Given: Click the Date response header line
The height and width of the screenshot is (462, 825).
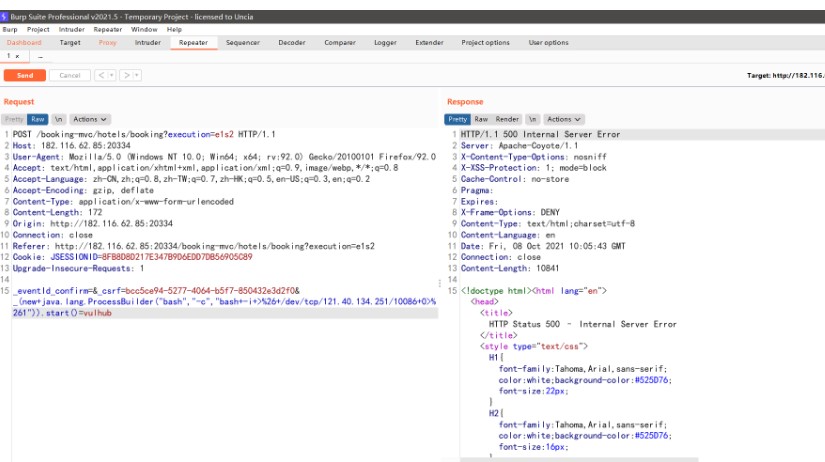Looking at the screenshot, I should tap(543, 246).
